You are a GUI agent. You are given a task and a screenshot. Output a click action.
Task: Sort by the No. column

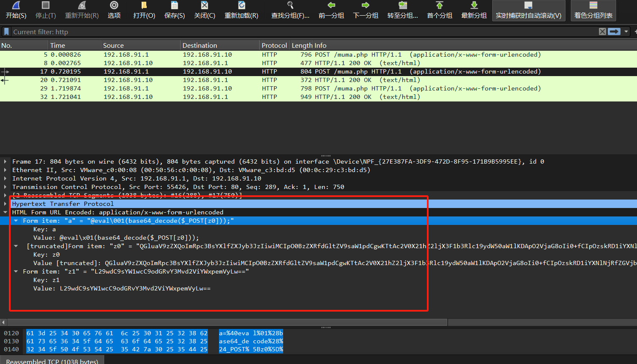pos(24,45)
